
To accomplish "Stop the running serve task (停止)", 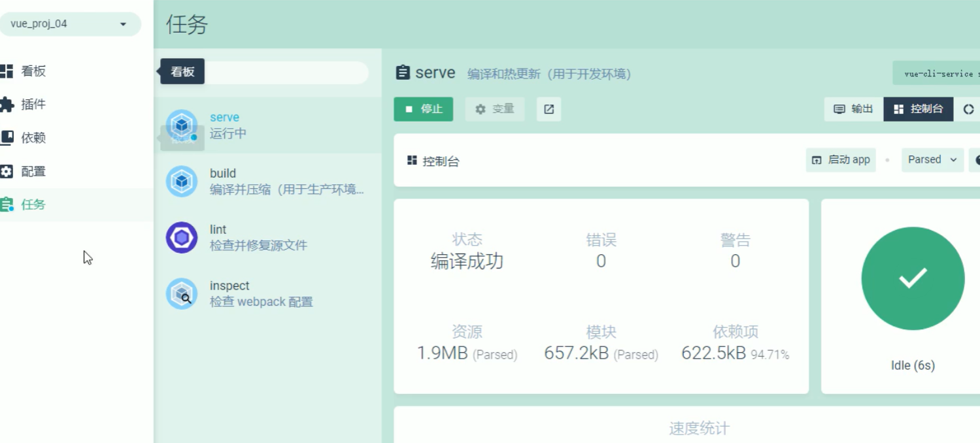I will 424,109.
